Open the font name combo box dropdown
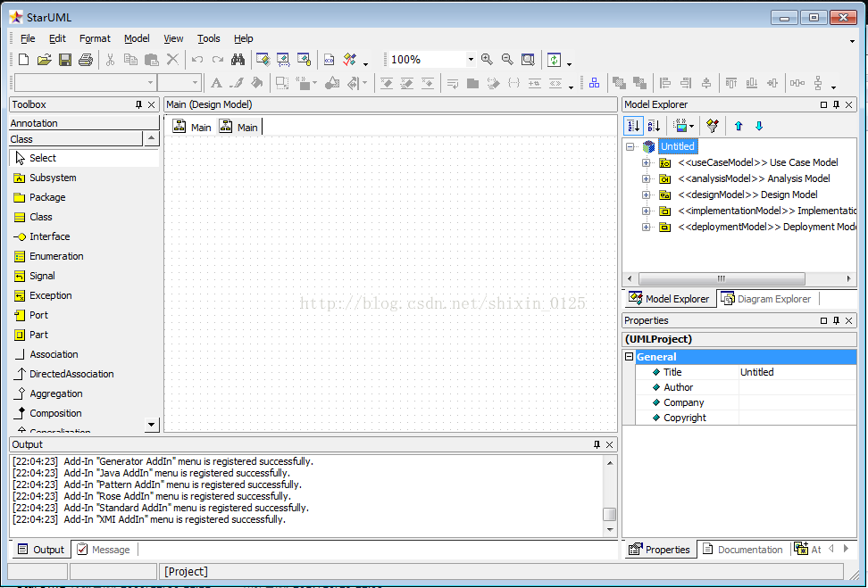The image size is (868, 588). pos(150,83)
